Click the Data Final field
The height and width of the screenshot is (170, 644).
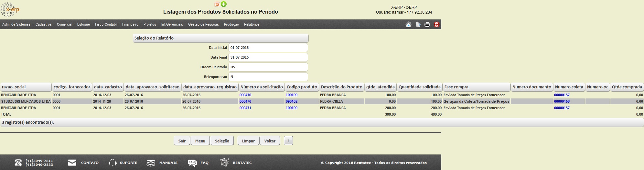[268, 57]
